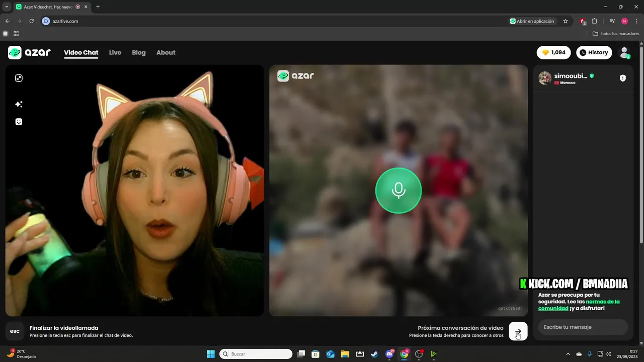
Task: Open the volume control in tray
Action: pos(609,354)
